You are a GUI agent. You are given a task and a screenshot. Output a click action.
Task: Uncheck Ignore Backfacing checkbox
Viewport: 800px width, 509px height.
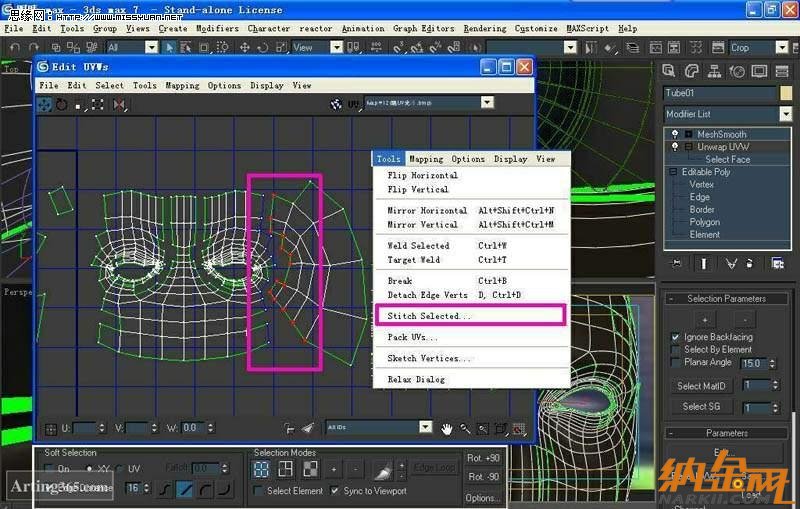[x=676, y=337]
